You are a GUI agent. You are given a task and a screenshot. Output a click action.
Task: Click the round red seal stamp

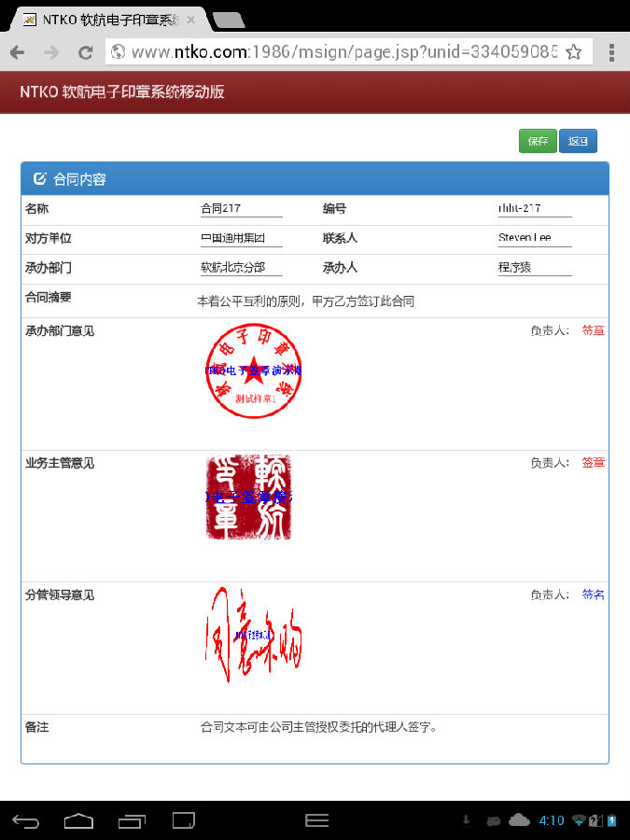tap(253, 371)
